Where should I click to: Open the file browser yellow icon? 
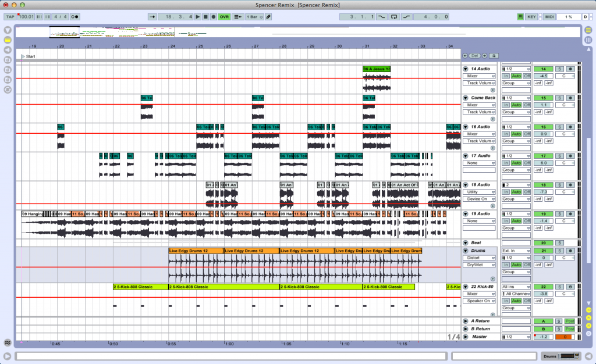[8, 40]
